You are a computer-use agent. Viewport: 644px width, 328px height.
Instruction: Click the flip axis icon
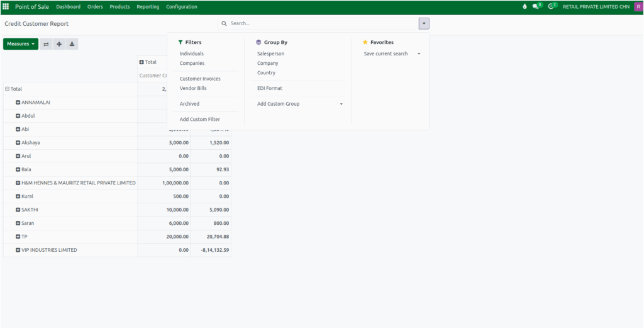[x=46, y=44]
